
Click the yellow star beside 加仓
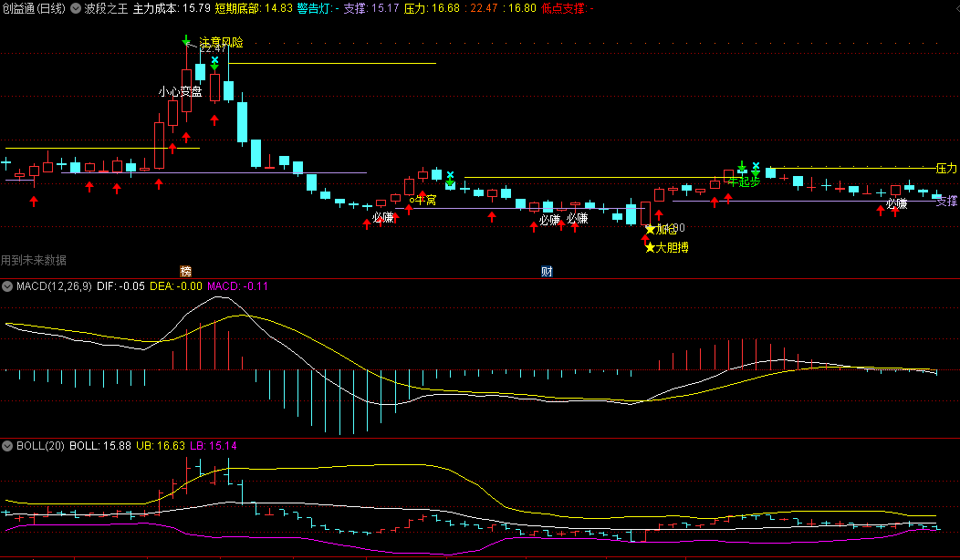[x=651, y=230]
